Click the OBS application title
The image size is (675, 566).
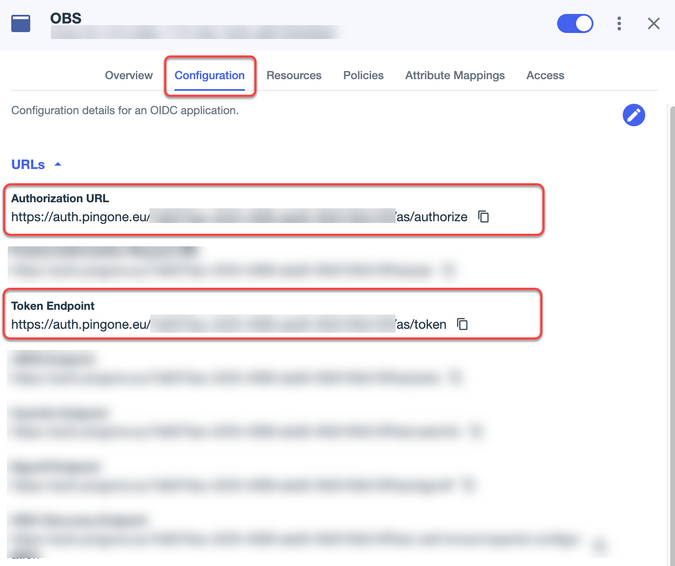pos(66,18)
